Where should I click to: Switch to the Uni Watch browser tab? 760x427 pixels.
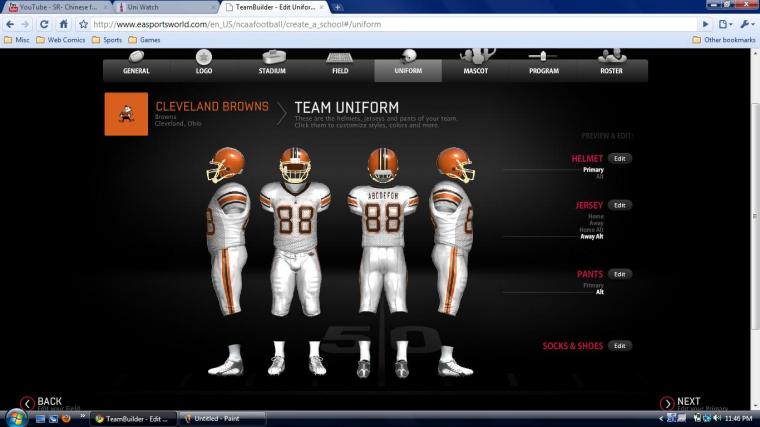166,7
